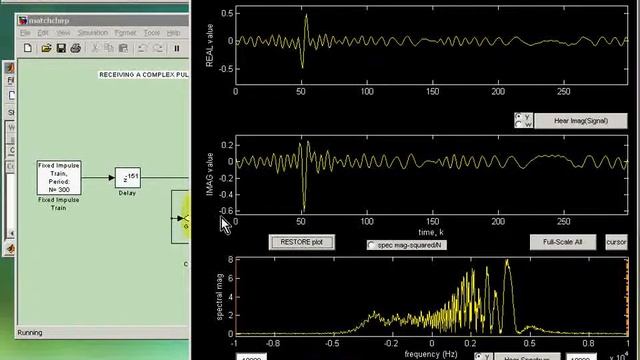Viewport: 640px width, 360px height.
Task: Select the 'y' radio beside Hear Spectrum
Action: 479,357
